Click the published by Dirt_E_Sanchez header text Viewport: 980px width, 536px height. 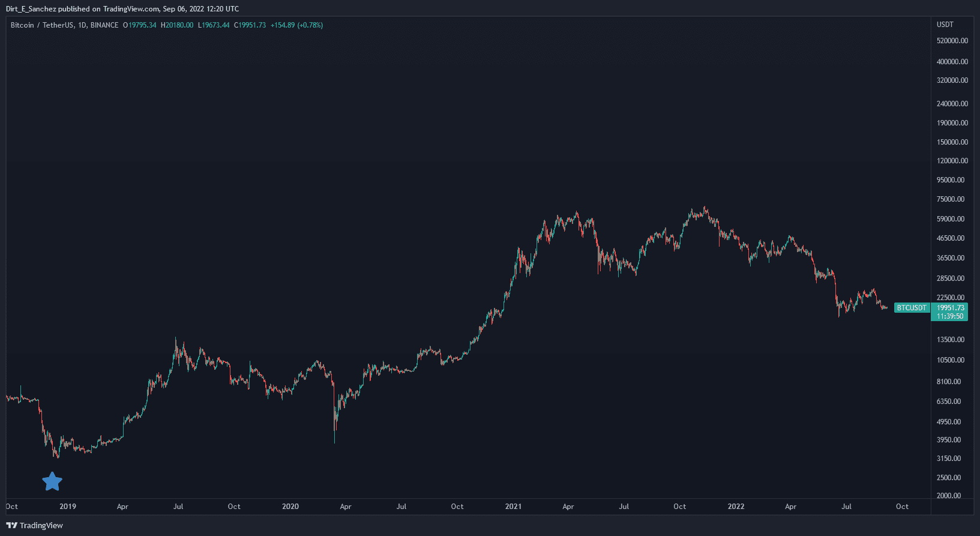(122, 9)
